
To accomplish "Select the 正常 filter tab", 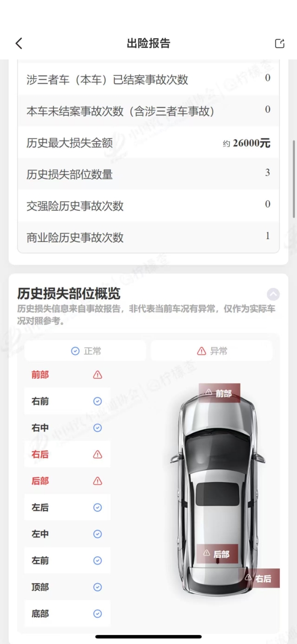I will pos(86,351).
